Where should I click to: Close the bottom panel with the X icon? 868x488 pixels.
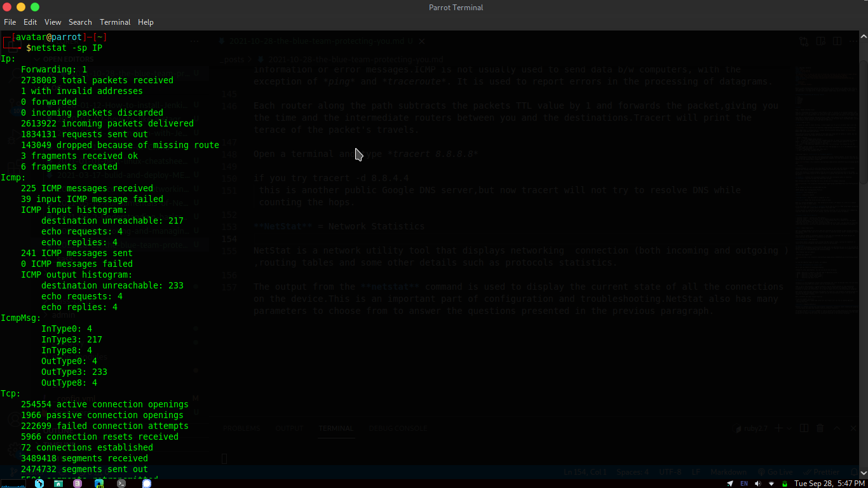tap(854, 428)
